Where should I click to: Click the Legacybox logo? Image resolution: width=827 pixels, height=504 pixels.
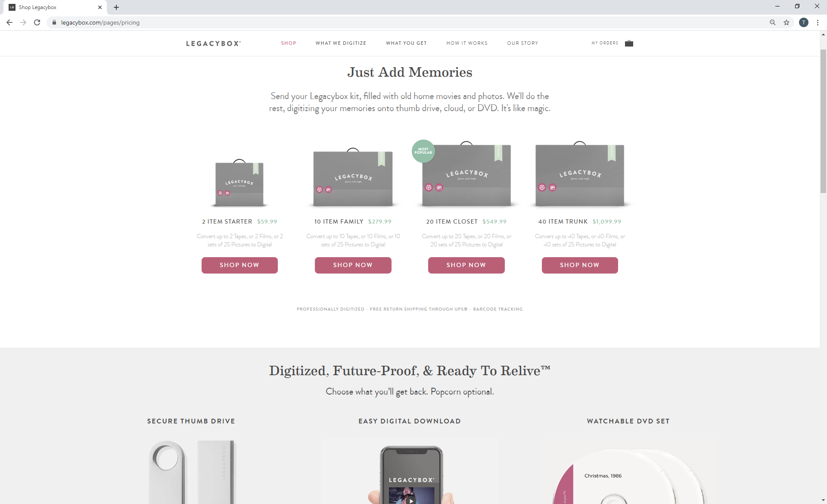click(x=213, y=43)
